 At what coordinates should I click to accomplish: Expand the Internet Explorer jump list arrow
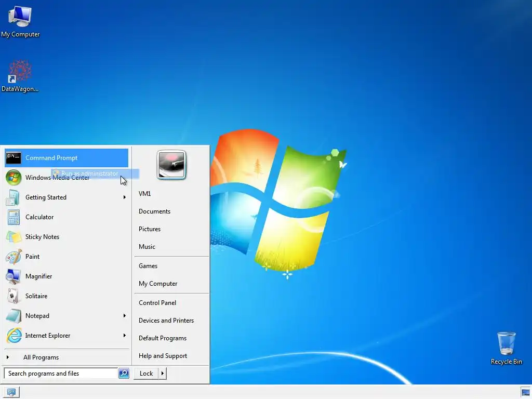[125, 335]
